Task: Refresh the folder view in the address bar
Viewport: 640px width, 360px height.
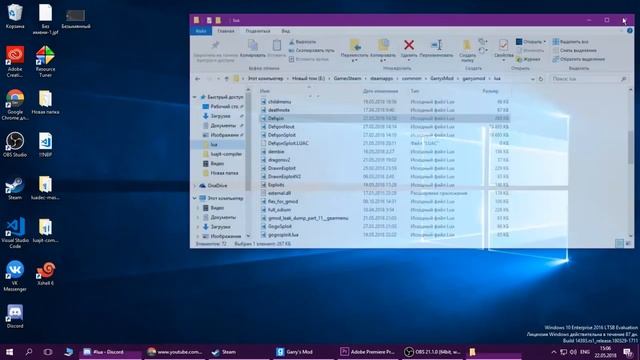Action: pyautogui.click(x=541, y=79)
